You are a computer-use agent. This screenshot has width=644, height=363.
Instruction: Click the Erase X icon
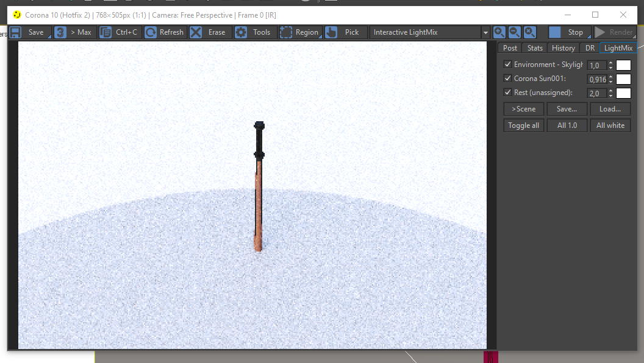point(196,32)
